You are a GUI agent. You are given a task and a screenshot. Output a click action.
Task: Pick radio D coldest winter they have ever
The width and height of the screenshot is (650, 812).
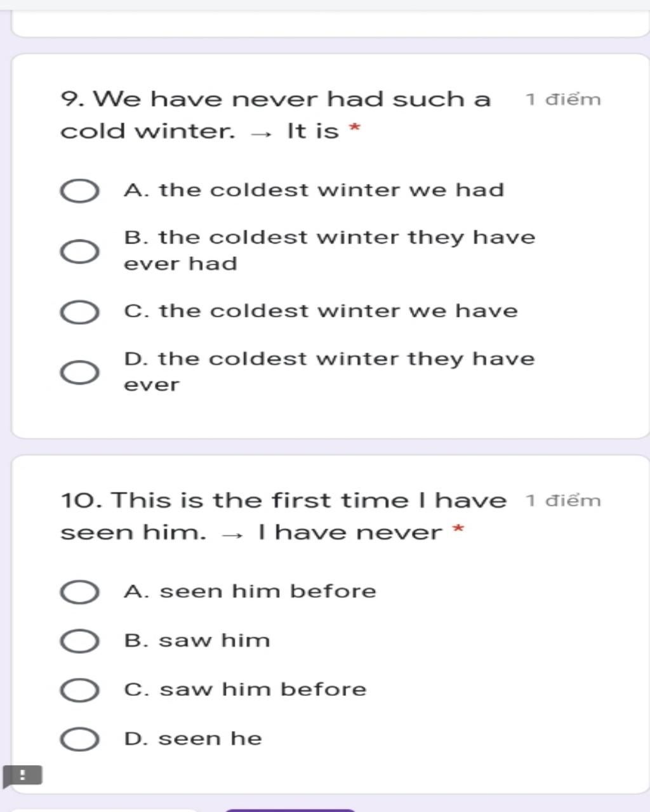pyautogui.click(x=79, y=372)
